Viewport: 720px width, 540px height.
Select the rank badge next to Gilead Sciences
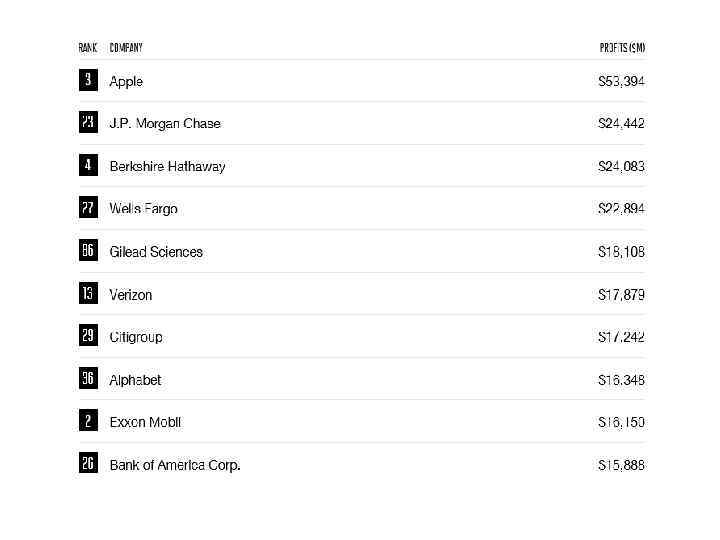click(88, 251)
